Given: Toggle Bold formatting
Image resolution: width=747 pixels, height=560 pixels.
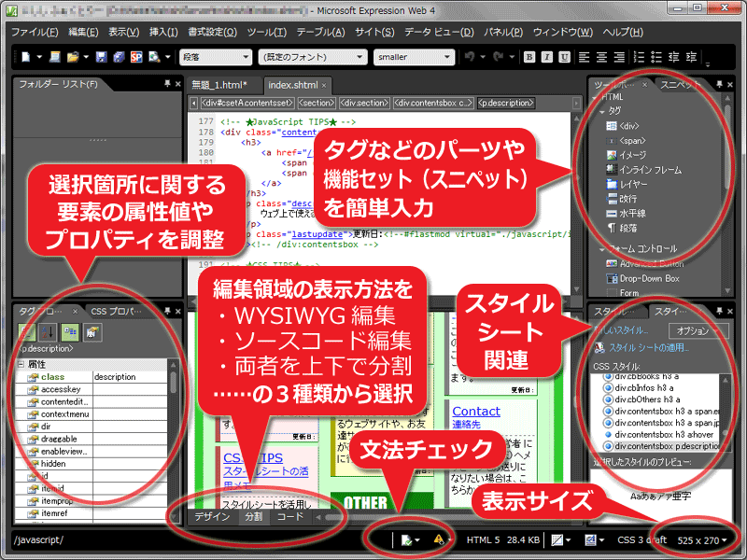Looking at the screenshot, I should tap(529, 57).
